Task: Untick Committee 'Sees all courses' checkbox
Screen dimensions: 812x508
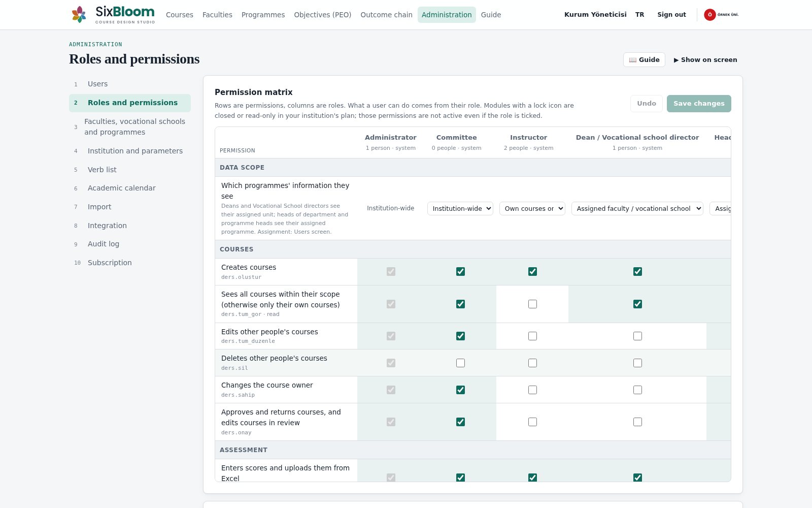Action: click(460, 304)
